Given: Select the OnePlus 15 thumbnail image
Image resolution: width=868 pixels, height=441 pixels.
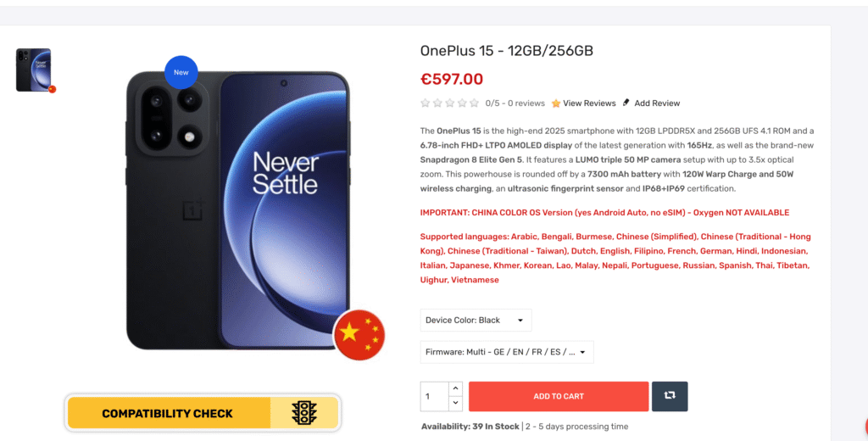Looking at the screenshot, I should pyautogui.click(x=34, y=70).
